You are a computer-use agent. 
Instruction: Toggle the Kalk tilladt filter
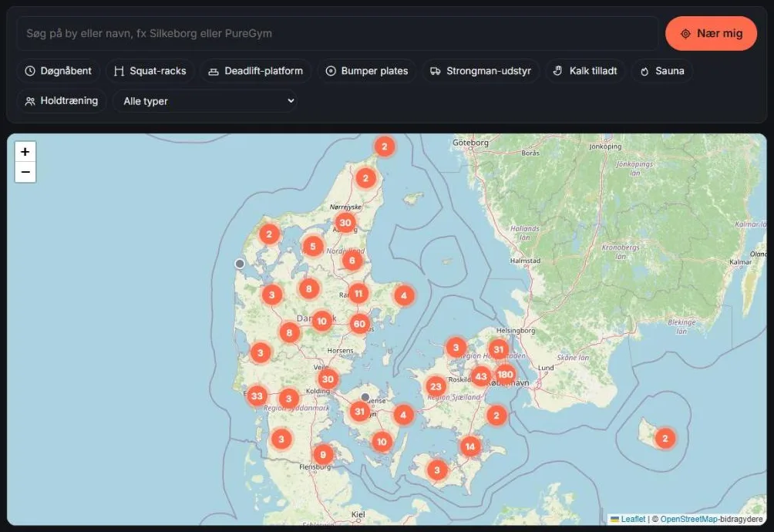pos(585,71)
